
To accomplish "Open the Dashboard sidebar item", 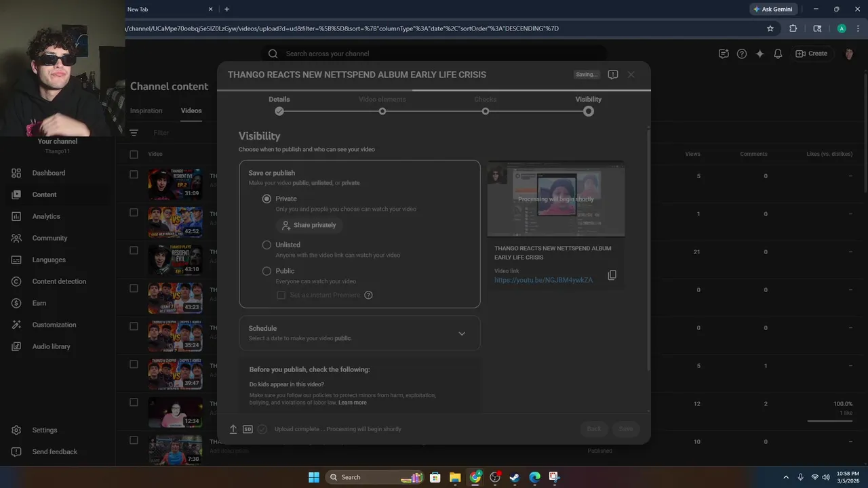I will 49,173.
